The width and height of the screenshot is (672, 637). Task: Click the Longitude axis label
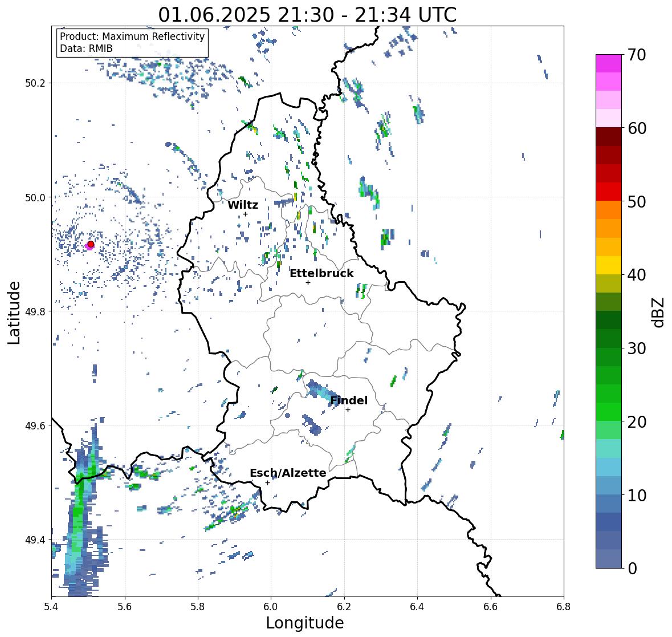click(x=305, y=623)
